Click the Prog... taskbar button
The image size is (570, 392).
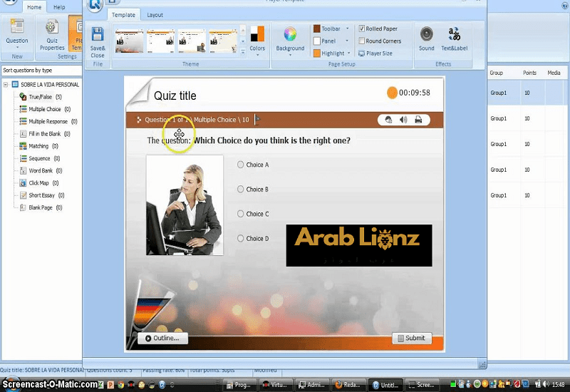[239, 384]
